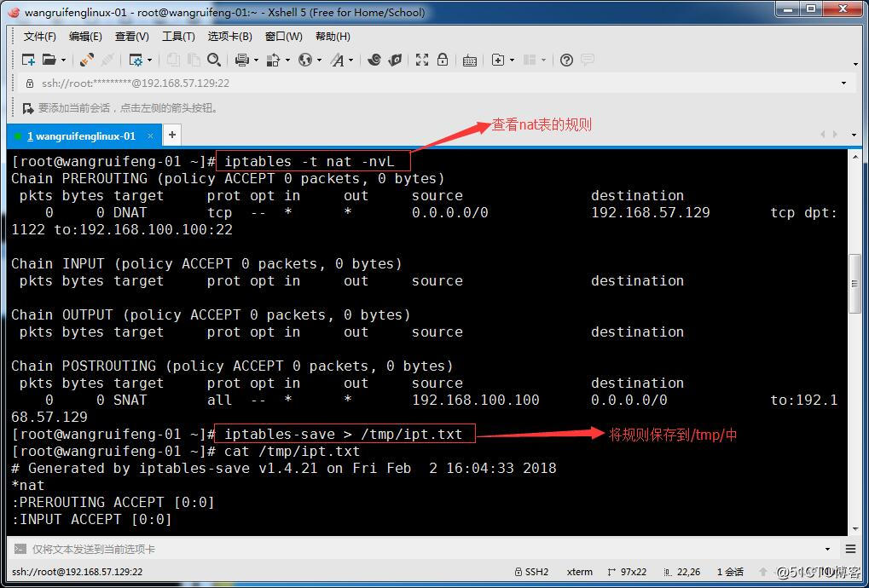The image size is (869, 588).
Task: Click the 97x22 size in status bar
Action: click(627, 572)
